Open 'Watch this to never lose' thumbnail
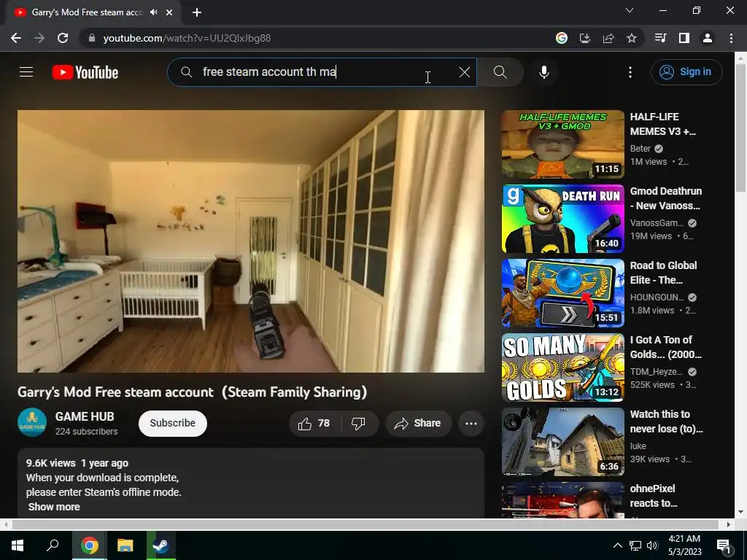 point(562,441)
